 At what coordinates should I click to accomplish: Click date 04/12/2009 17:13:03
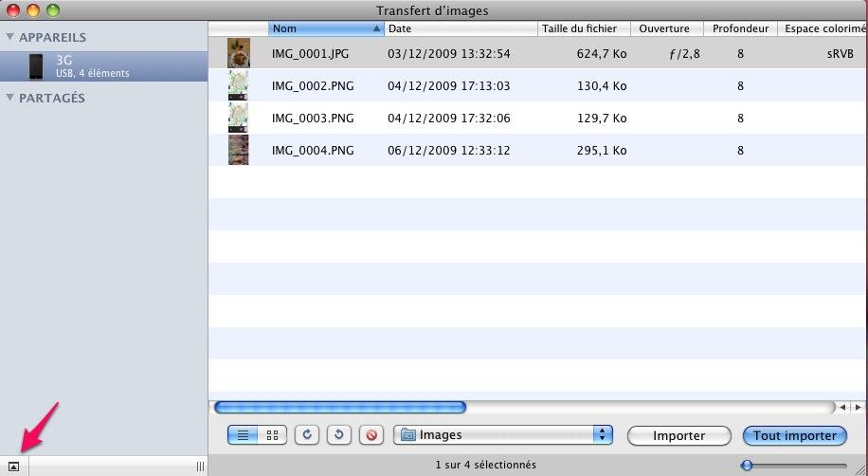click(449, 86)
